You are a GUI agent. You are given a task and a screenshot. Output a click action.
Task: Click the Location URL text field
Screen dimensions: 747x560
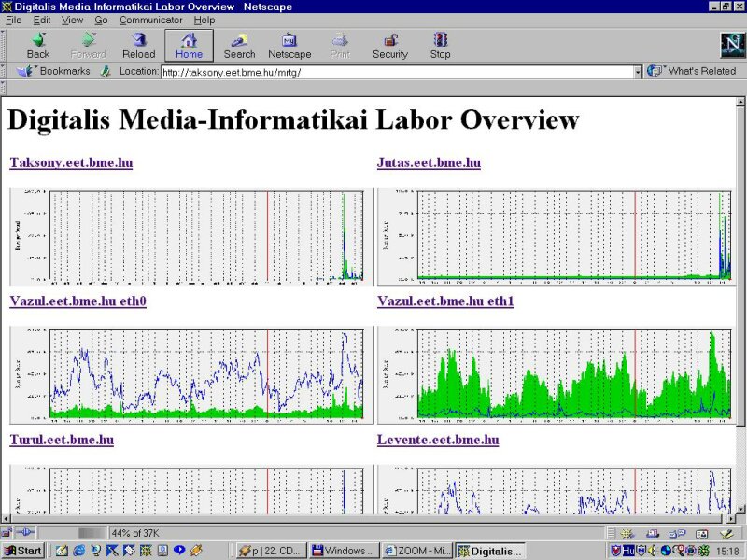(397, 72)
